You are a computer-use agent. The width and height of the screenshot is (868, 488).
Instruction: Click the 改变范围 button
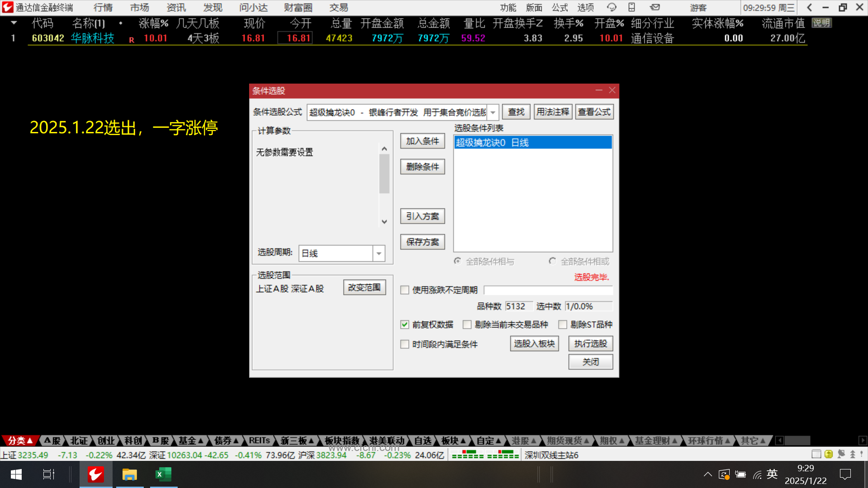pyautogui.click(x=364, y=287)
